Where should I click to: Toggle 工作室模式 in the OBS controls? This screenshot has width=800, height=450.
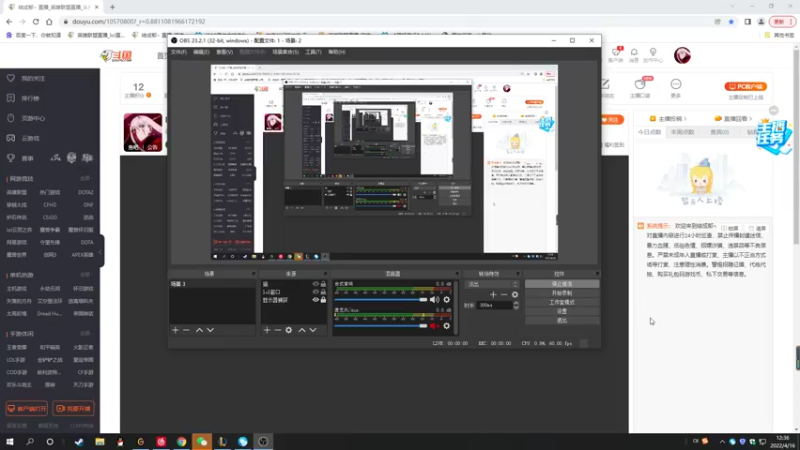562,302
